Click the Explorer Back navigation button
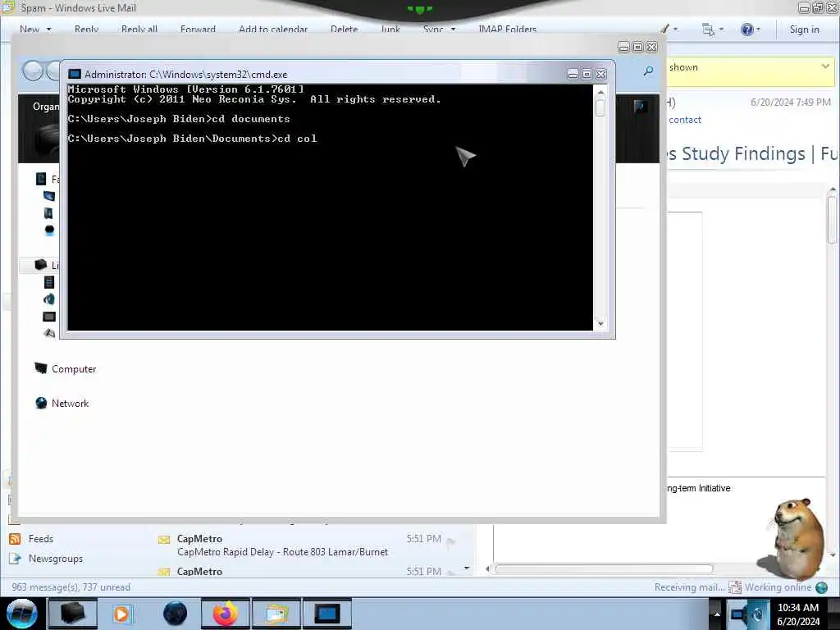This screenshot has height=630, width=840. (x=33, y=71)
